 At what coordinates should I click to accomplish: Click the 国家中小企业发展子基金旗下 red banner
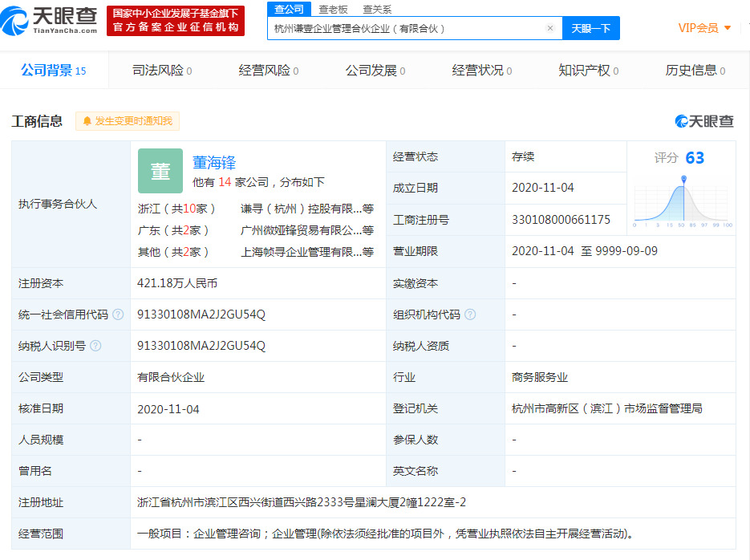click(x=176, y=21)
